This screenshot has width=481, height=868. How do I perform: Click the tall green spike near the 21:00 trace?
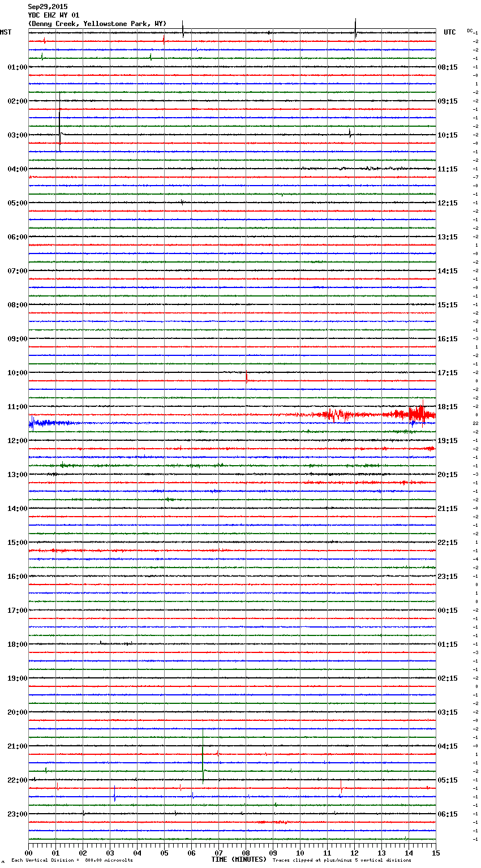203,757
